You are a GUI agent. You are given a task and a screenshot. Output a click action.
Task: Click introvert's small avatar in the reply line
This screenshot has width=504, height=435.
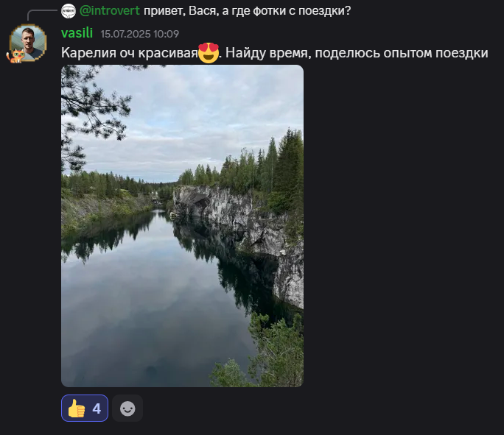(x=69, y=11)
